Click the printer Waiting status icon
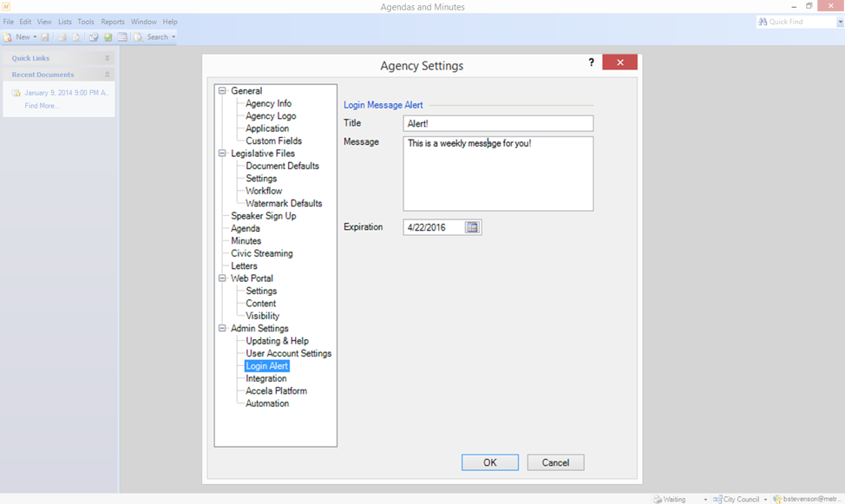This screenshot has width=845, height=504. [658, 499]
